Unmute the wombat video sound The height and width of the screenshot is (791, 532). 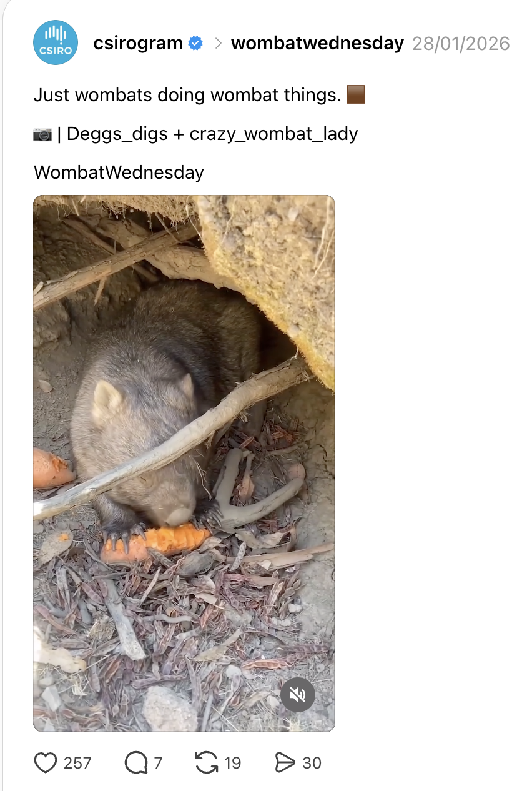(298, 694)
